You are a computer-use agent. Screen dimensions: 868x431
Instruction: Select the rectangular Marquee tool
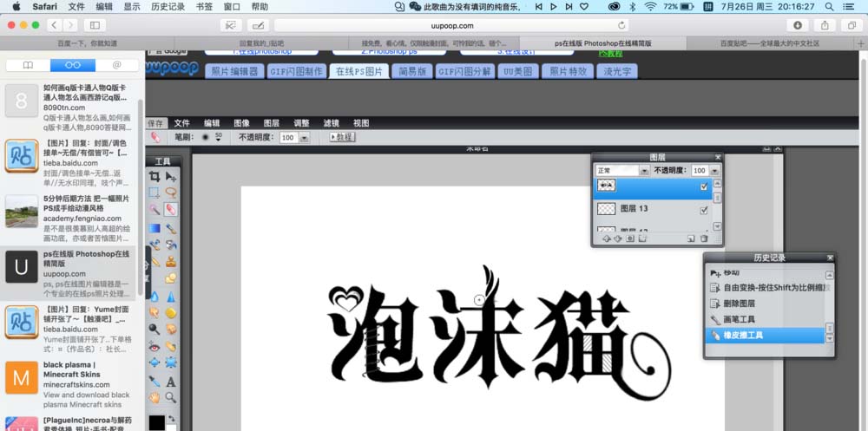tap(155, 192)
